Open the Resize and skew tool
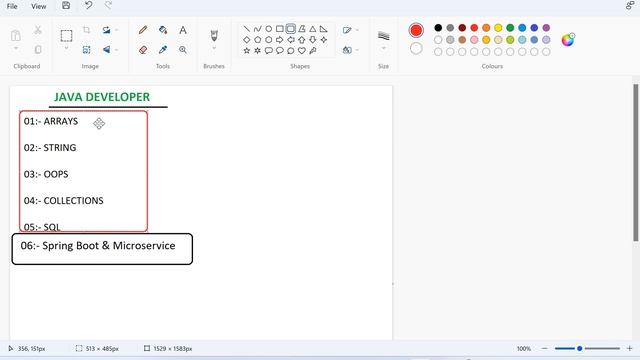This screenshot has height=360, width=640. (x=86, y=50)
